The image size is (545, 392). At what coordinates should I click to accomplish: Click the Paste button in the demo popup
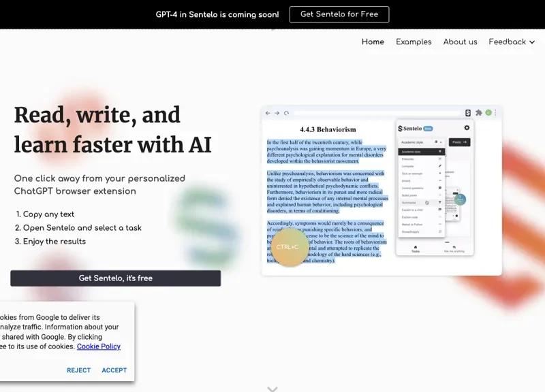tap(459, 142)
